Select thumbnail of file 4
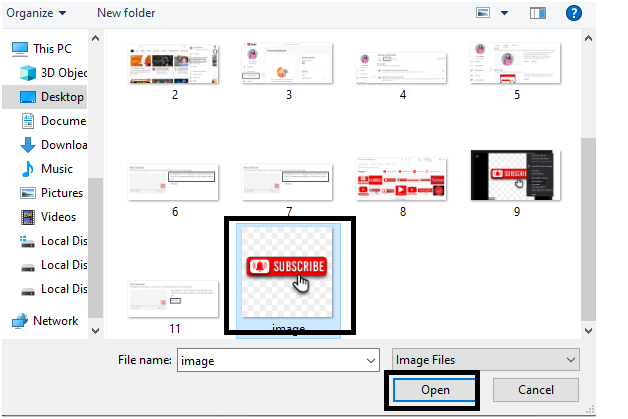 [x=401, y=68]
